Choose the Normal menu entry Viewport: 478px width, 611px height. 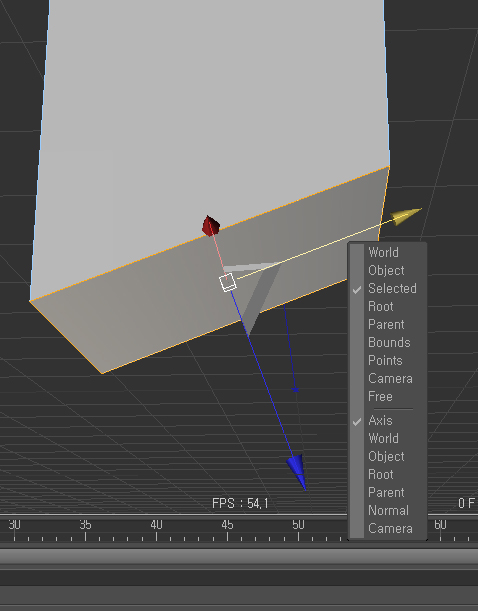(388, 510)
